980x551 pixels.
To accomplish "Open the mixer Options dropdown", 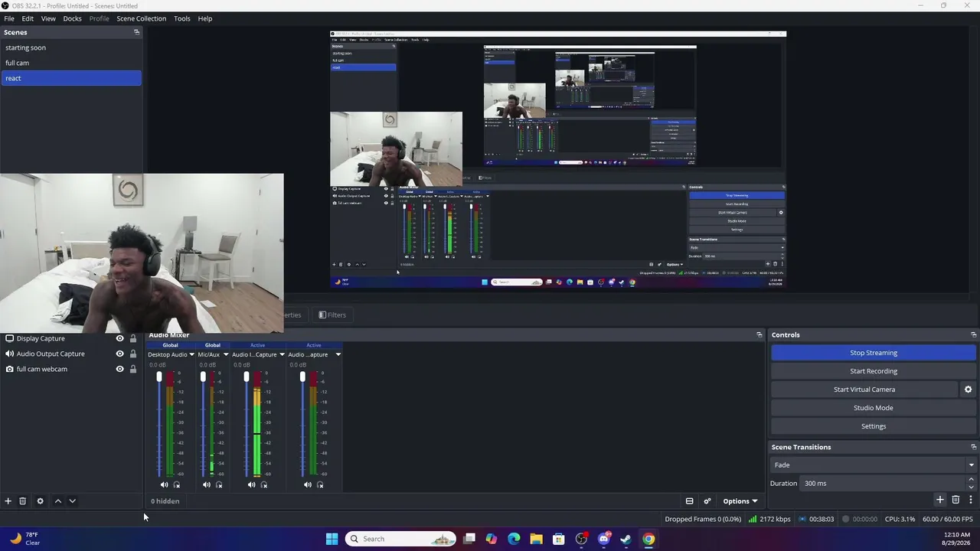I will click(740, 501).
